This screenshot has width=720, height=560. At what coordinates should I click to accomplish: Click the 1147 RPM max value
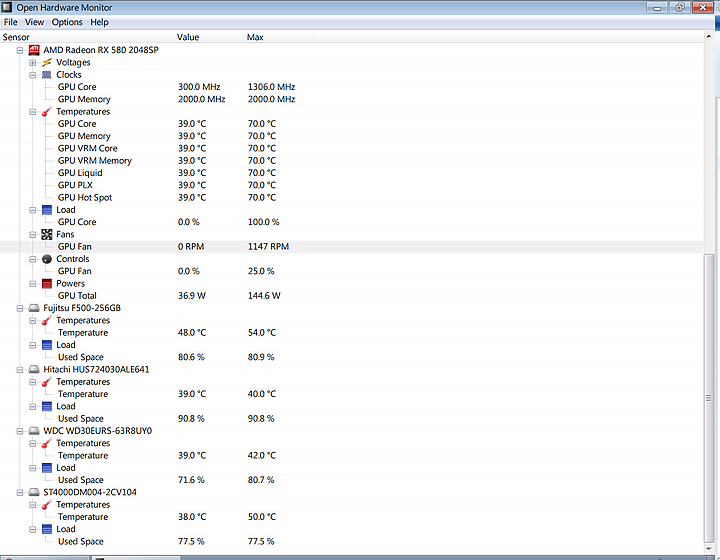pyautogui.click(x=268, y=246)
